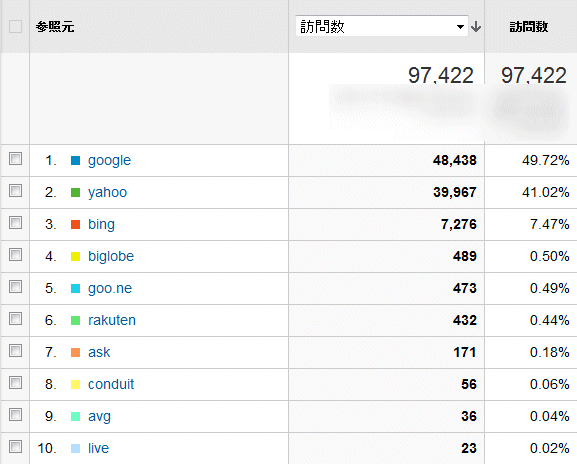Sort by the 参照元 column header
Viewport: 577px width, 464px height.
click(x=55, y=27)
